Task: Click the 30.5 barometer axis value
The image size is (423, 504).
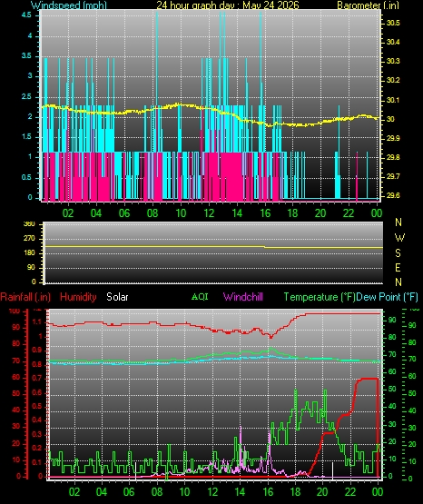Action: (x=393, y=23)
